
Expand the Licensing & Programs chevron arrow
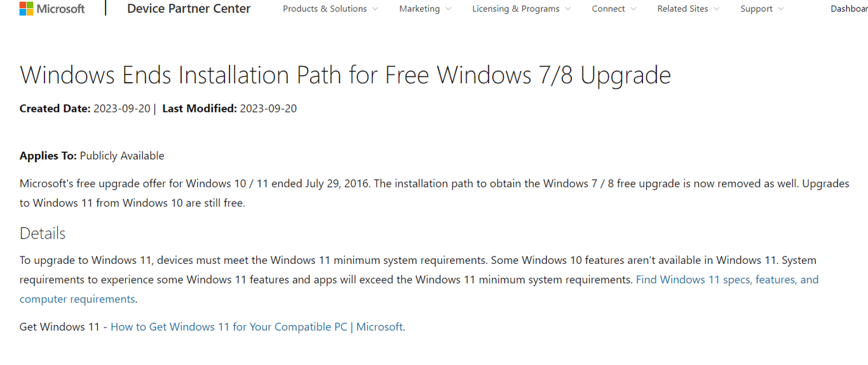[568, 9]
